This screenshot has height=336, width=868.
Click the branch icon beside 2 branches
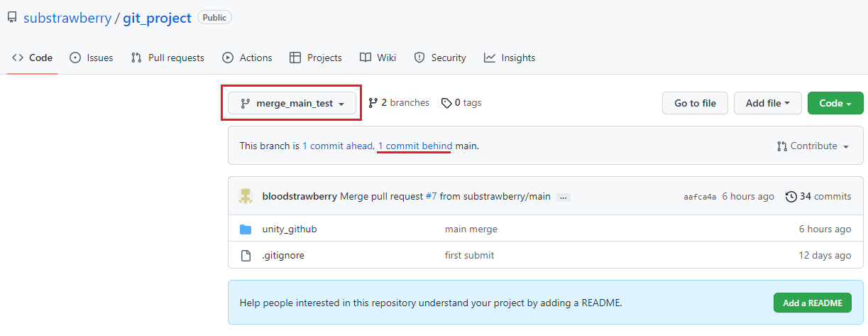(373, 103)
